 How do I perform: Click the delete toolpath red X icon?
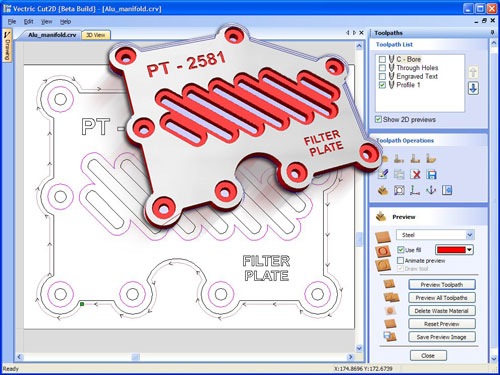coord(415,174)
